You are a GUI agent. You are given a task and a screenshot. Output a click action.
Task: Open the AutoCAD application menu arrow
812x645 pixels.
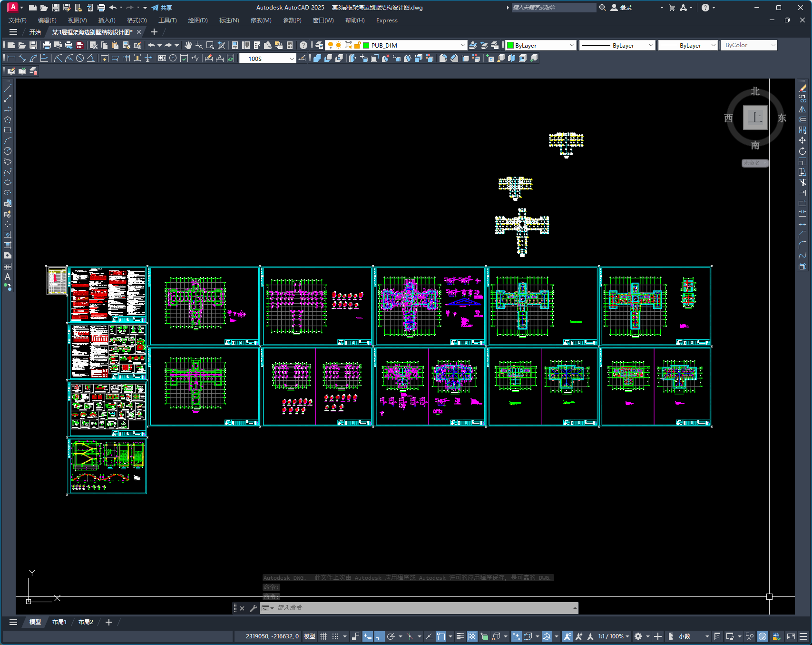coord(21,8)
